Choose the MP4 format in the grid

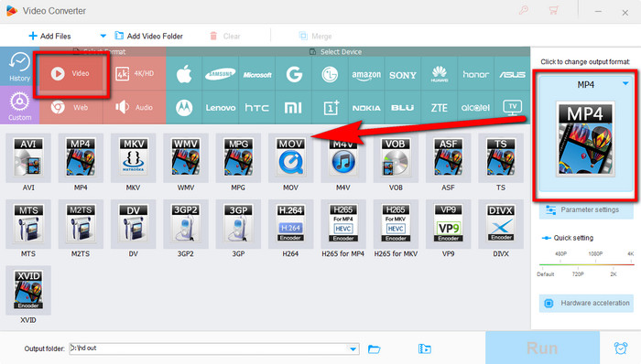tap(81, 157)
